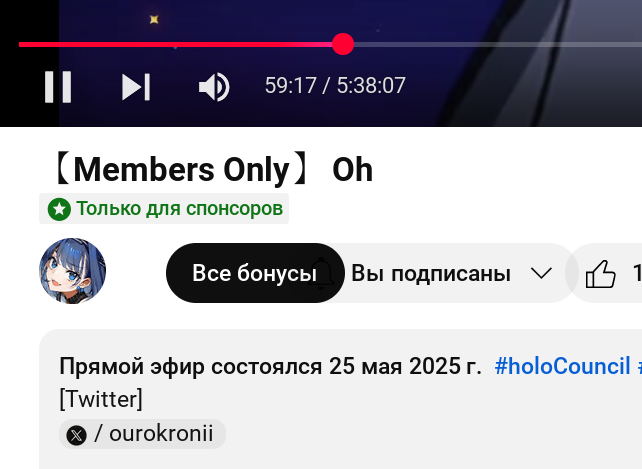Click the video frame near the yellow star
The height and width of the screenshot is (469, 642).
coord(154,19)
